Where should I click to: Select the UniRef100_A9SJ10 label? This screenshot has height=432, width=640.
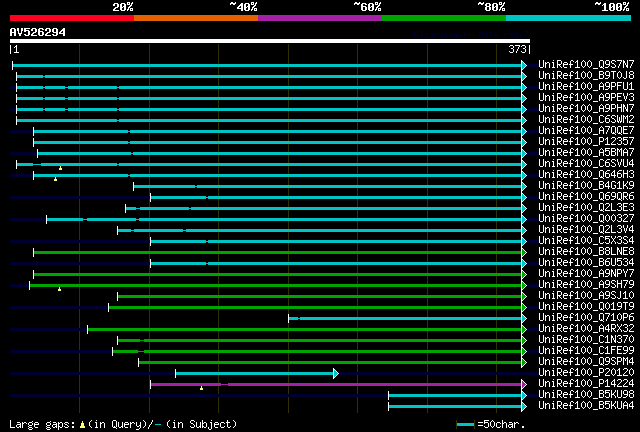coord(586,296)
